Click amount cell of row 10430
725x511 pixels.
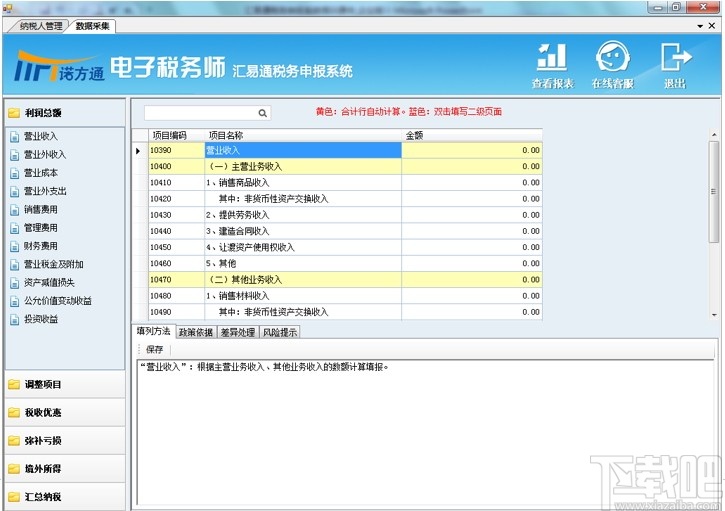[472, 215]
